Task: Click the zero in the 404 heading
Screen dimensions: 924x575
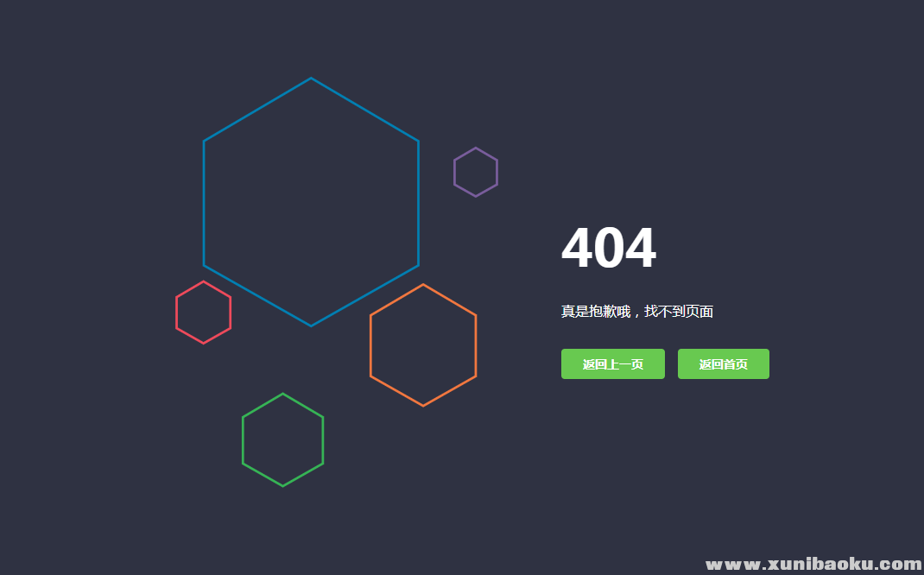Action: coord(609,249)
